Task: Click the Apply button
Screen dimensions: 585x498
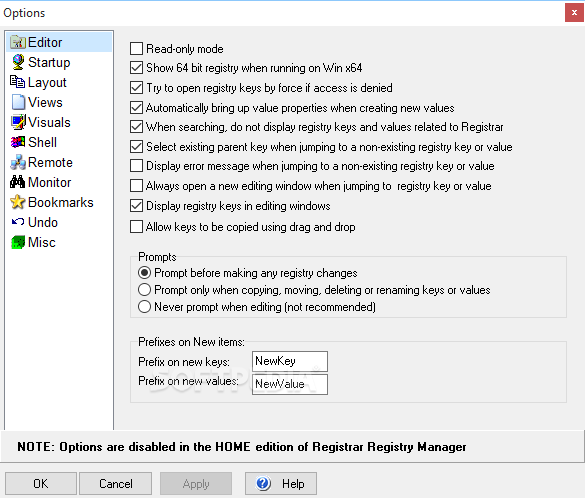Action: [x=196, y=483]
